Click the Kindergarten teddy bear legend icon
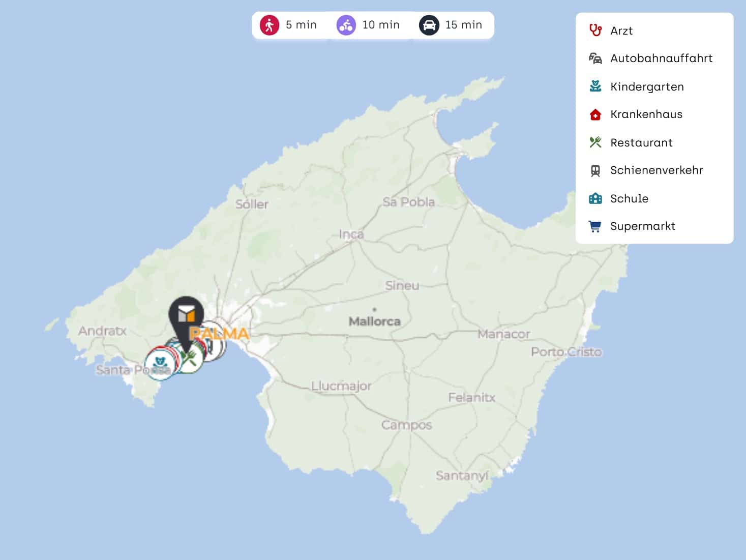746x560 pixels. pyautogui.click(x=595, y=86)
